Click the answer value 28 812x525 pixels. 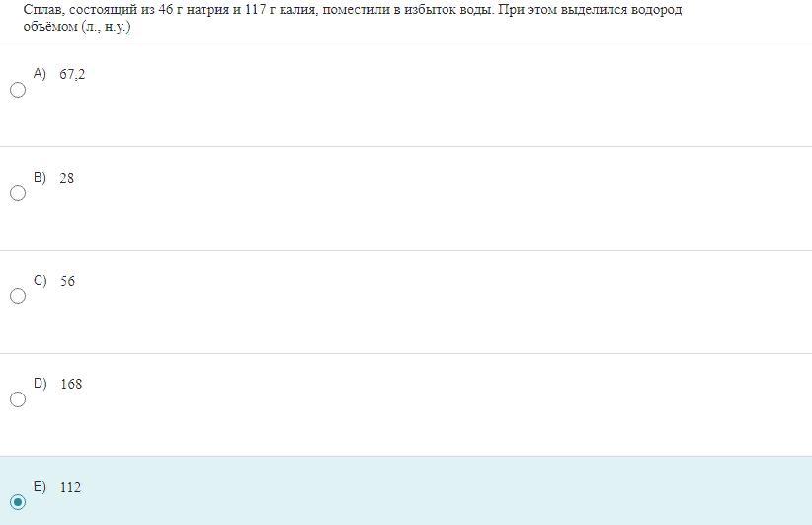point(67,178)
